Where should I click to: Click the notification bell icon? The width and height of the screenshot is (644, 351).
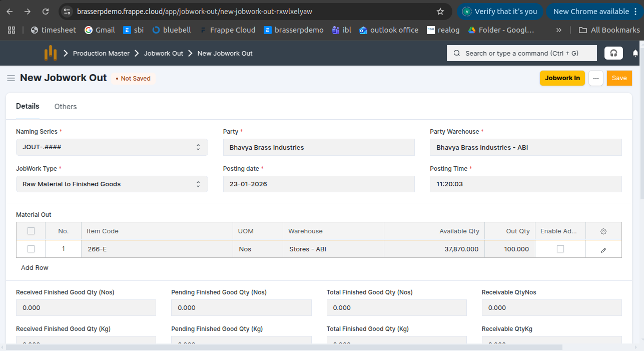click(635, 53)
